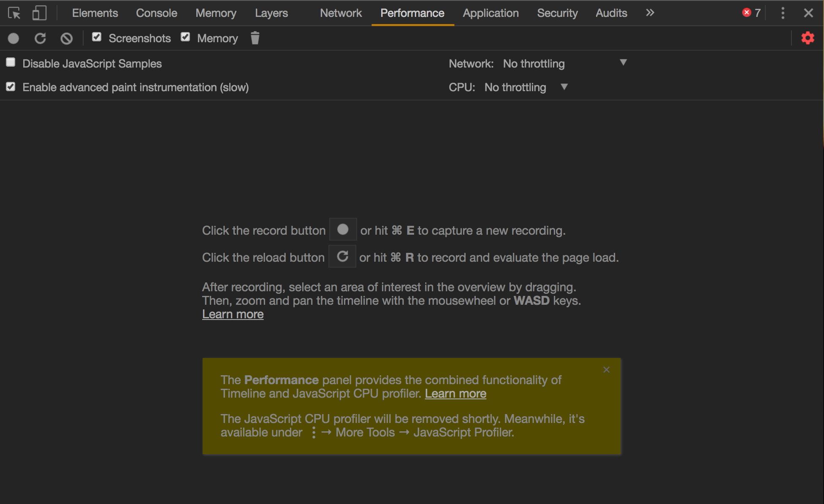Click the inspect element picker icon
The height and width of the screenshot is (504, 824).
coord(14,13)
